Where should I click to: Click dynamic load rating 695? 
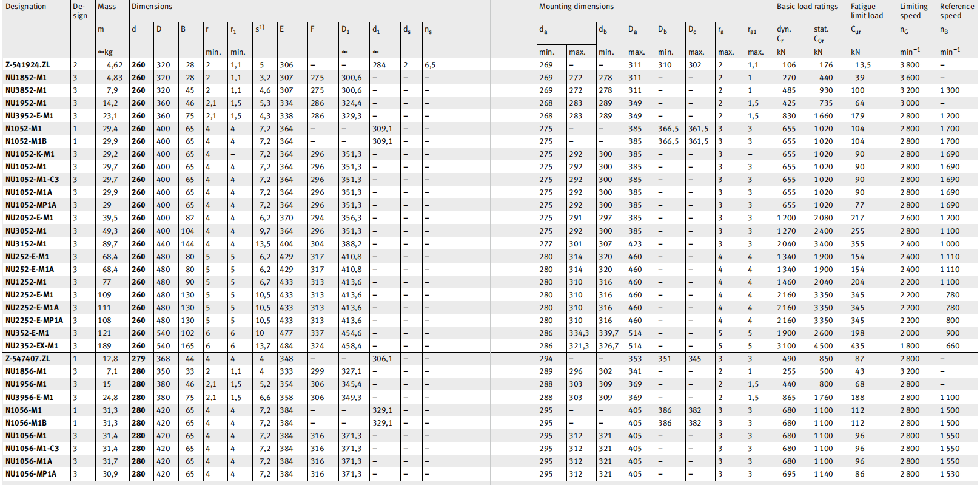[x=789, y=474]
